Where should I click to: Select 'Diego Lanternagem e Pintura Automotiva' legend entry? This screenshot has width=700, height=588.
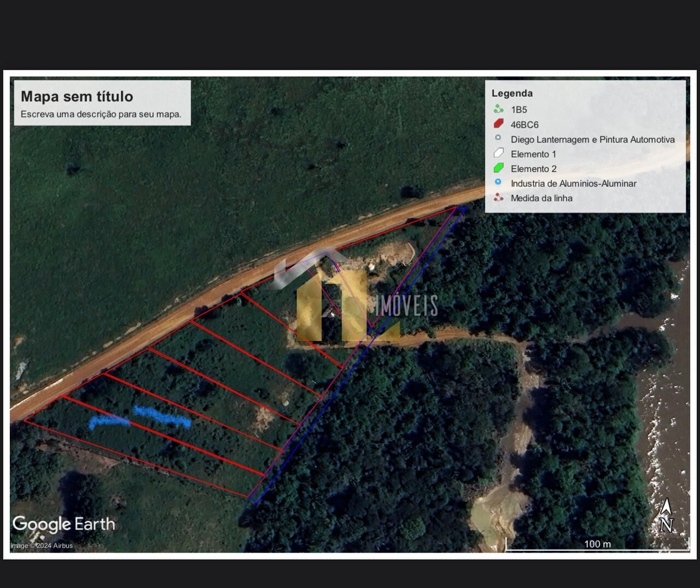[592, 139]
